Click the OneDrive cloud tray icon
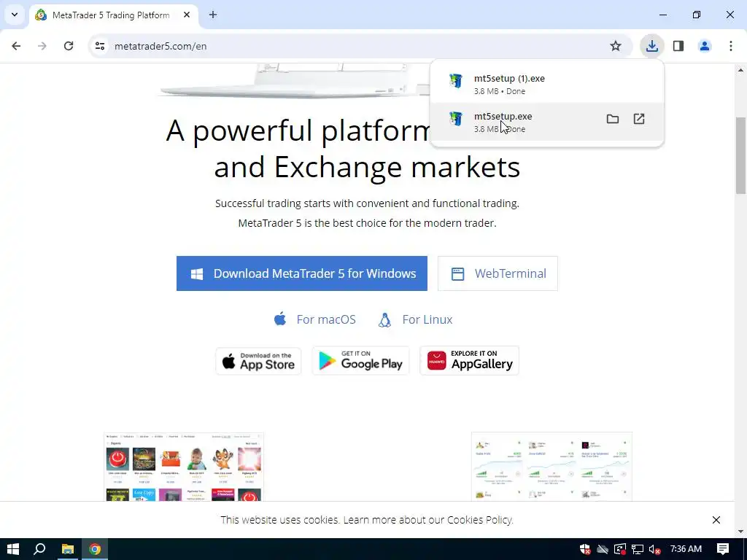 pos(603,549)
